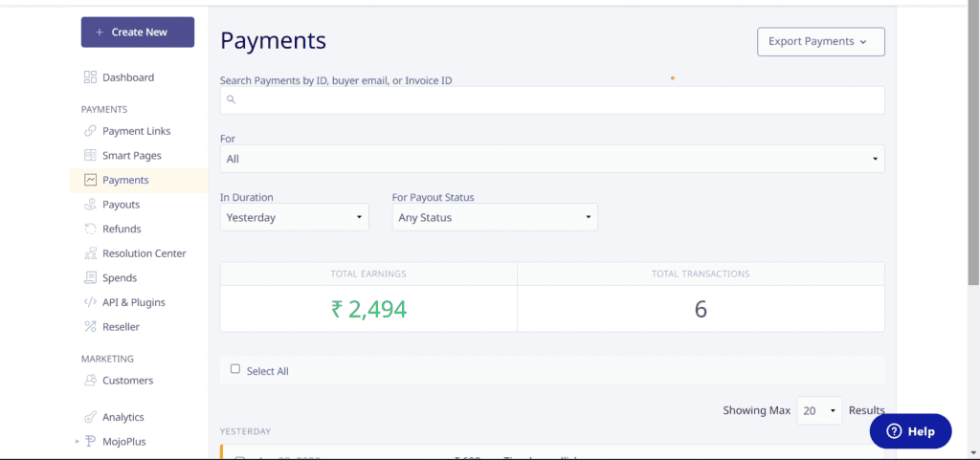Click the Spends receipt icon
This screenshot has height=460, width=980.
coord(90,278)
